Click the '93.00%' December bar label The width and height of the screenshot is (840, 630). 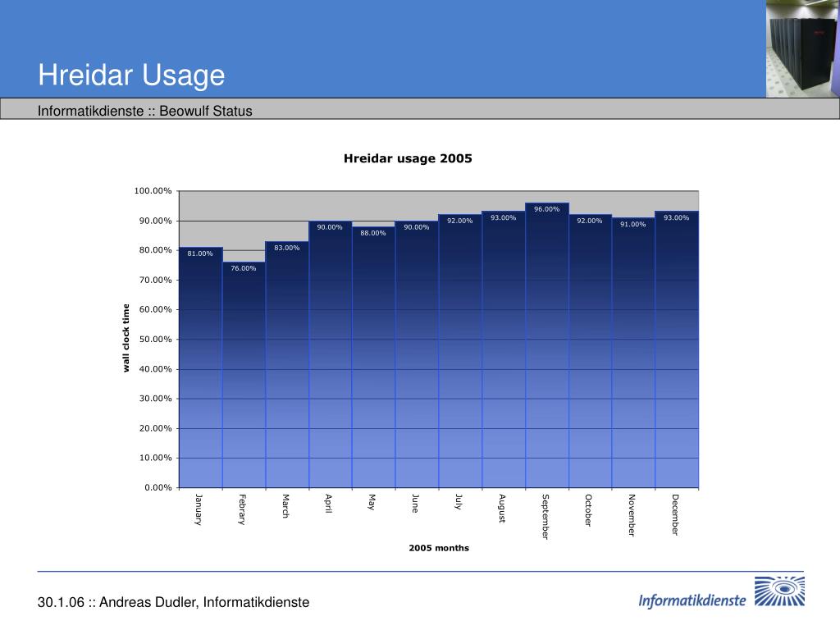point(676,217)
